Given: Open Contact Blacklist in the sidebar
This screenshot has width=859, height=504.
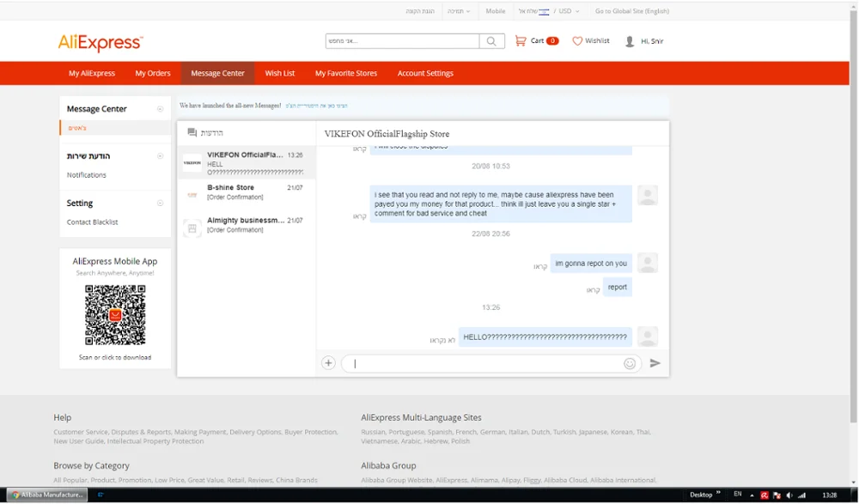Looking at the screenshot, I should tap(92, 222).
